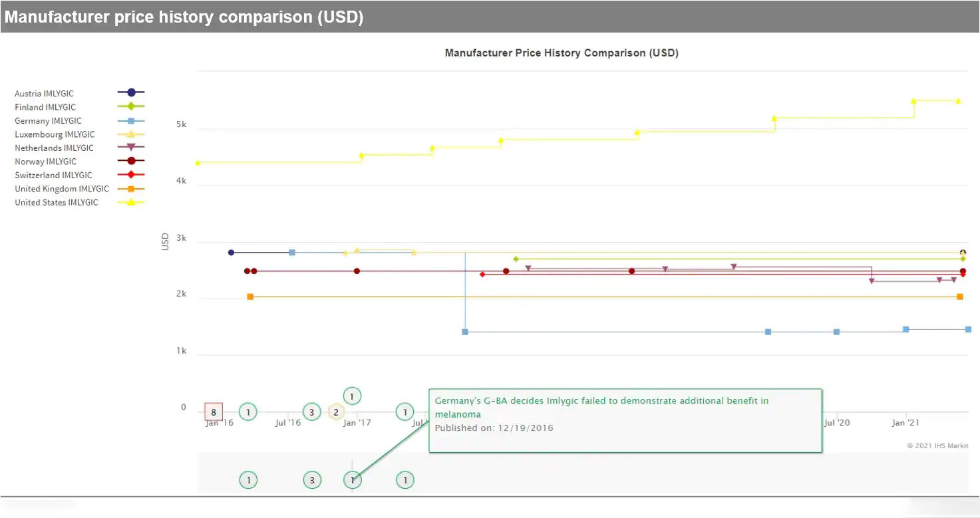Hide the United States IMLYGIC series
Screen dimensions: 980x518
pos(56,203)
